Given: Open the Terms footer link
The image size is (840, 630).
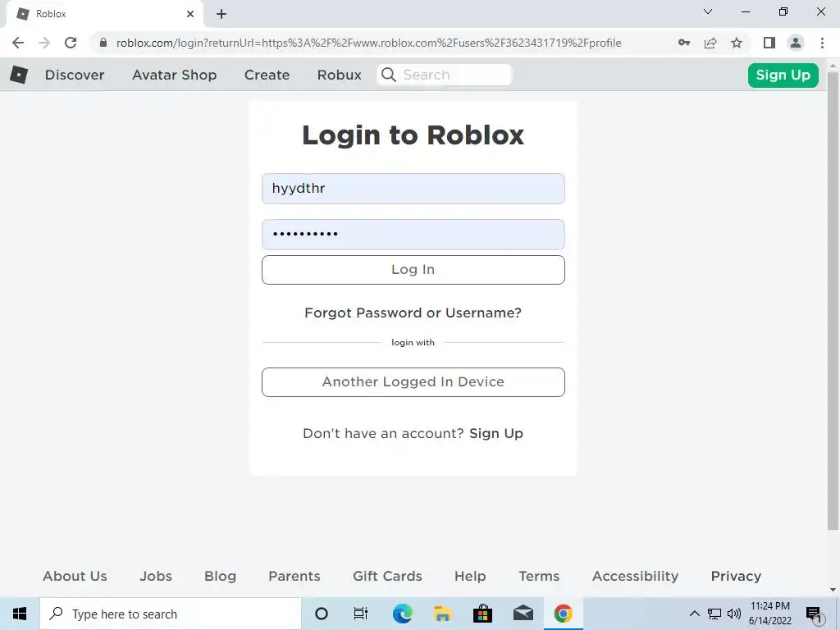Looking at the screenshot, I should click(x=539, y=576).
